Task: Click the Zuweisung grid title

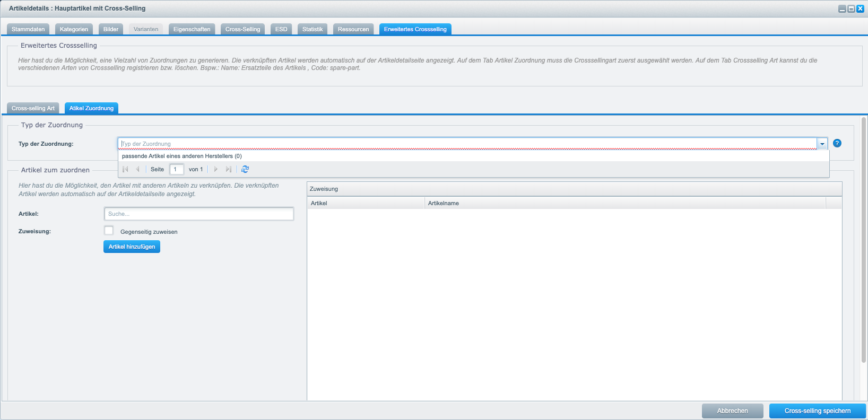Action: click(324, 189)
